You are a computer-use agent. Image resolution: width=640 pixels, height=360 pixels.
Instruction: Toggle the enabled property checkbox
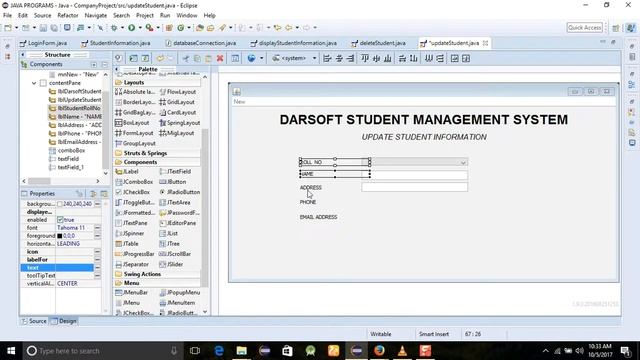click(60, 220)
